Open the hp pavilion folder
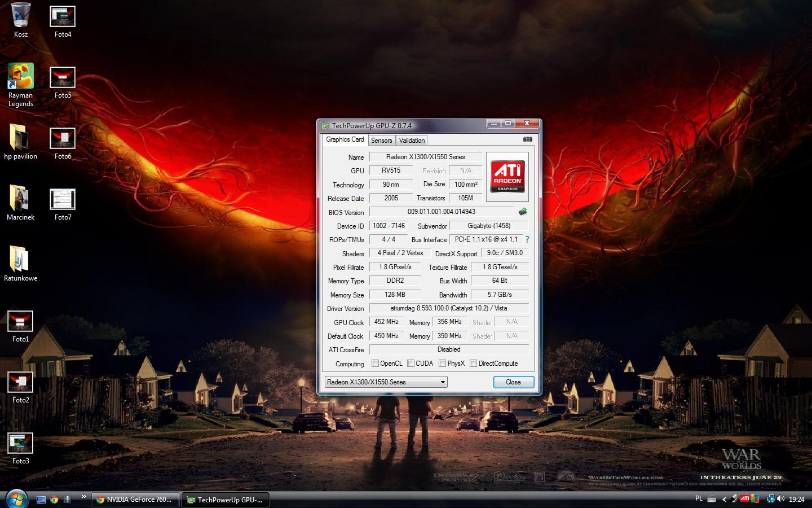 pos(21,142)
